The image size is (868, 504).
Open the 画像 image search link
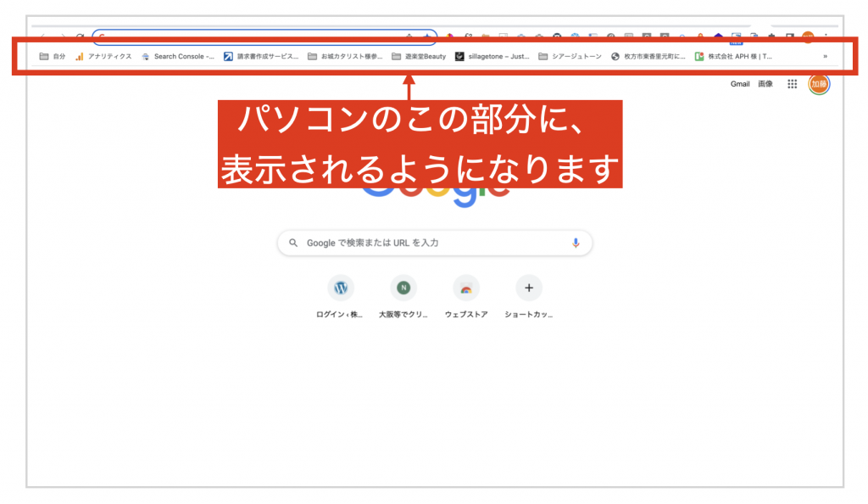pos(765,84)
